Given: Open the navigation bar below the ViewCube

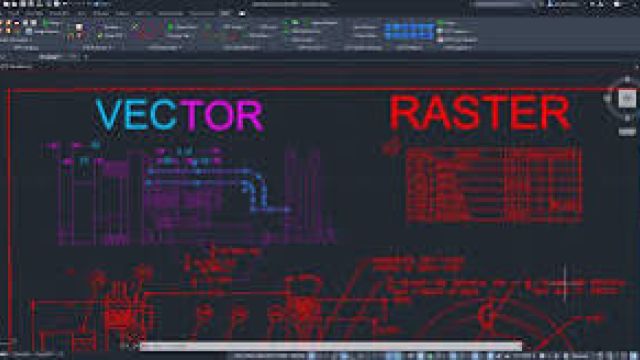Looking at the screenshot, I should point(627,131).
